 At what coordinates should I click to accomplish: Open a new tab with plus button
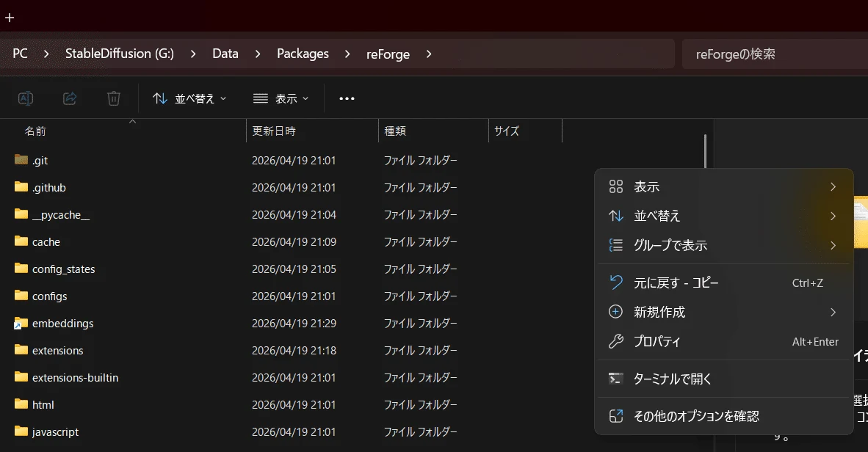click(10, 18)
